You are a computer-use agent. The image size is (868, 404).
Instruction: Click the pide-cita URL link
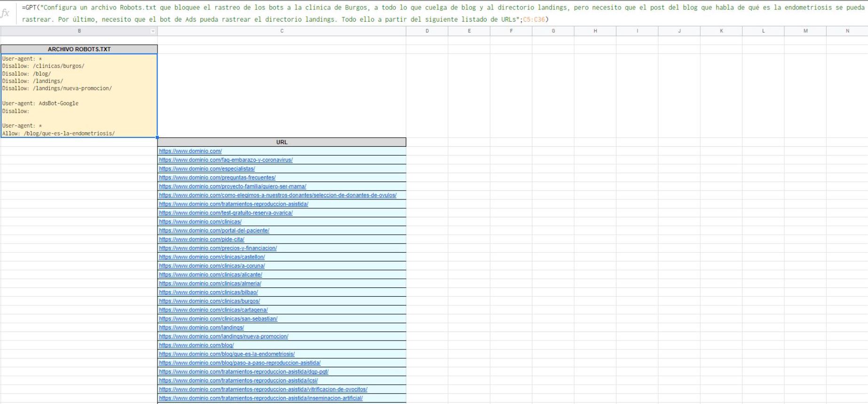coord(202,239)
